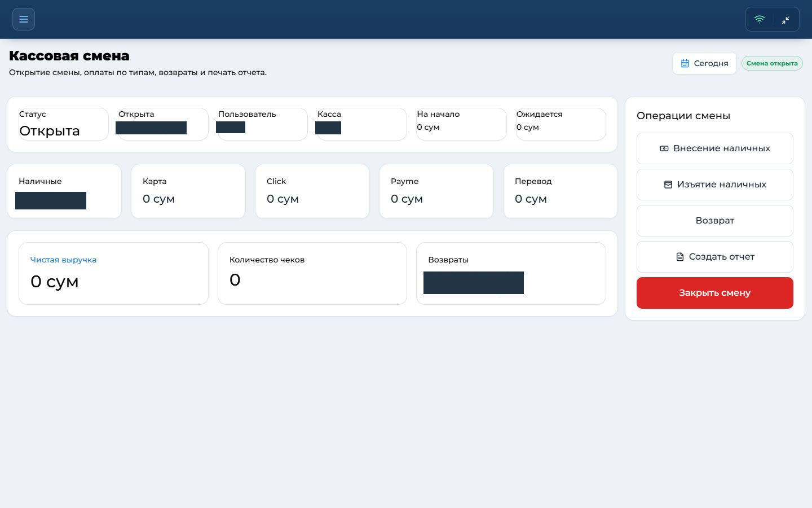Click the cash icon in Внесение наличных
812x508 pixels.
pyautogui.click(x=664, y=148)
